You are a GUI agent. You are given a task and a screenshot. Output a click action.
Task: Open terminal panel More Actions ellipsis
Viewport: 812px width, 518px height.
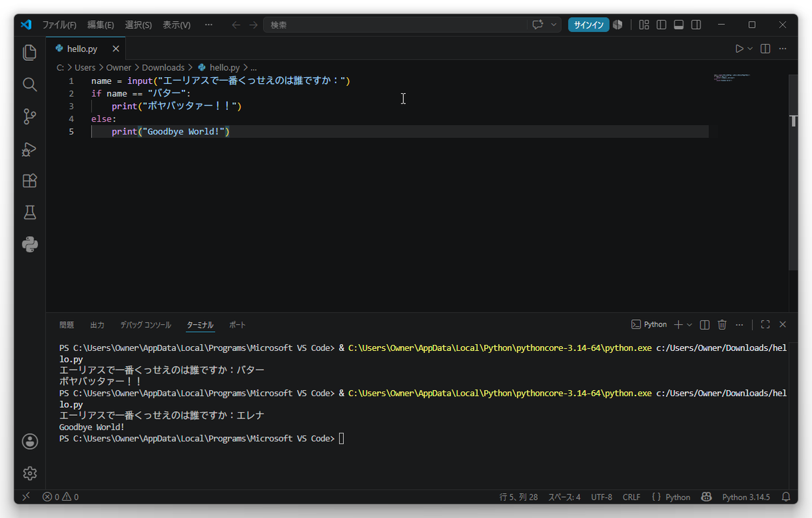point(740,325)
